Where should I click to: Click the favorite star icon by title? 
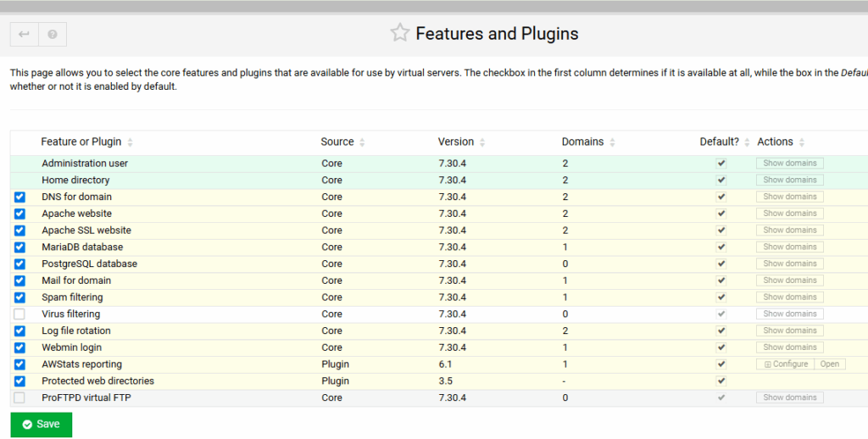point(399,34)
